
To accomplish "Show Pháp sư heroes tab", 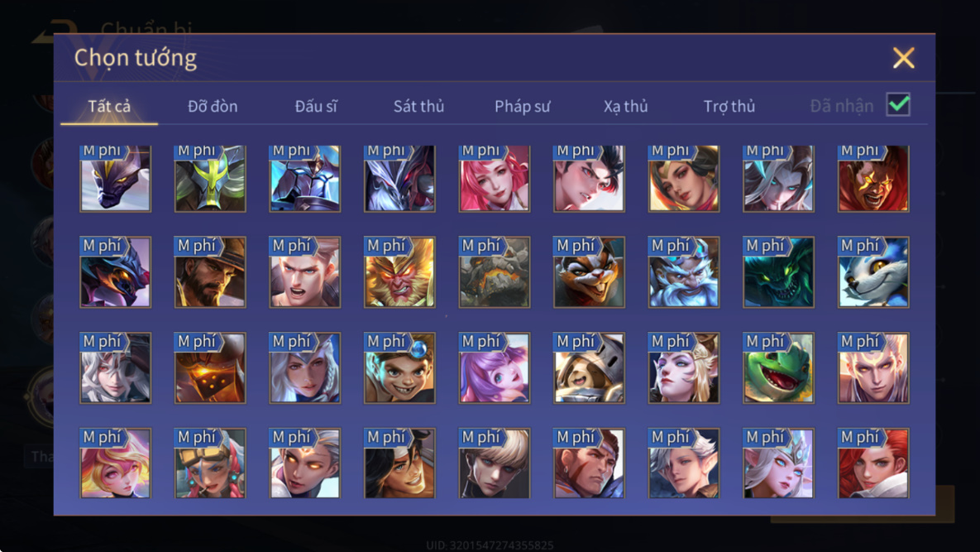I will pyautogui.click(x=523, y=106).
